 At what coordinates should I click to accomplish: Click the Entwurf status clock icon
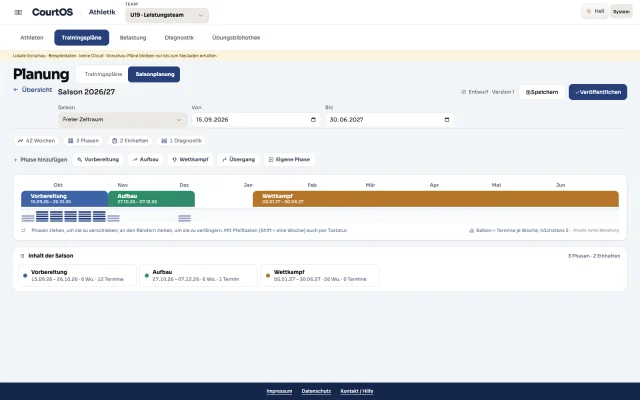464,92
